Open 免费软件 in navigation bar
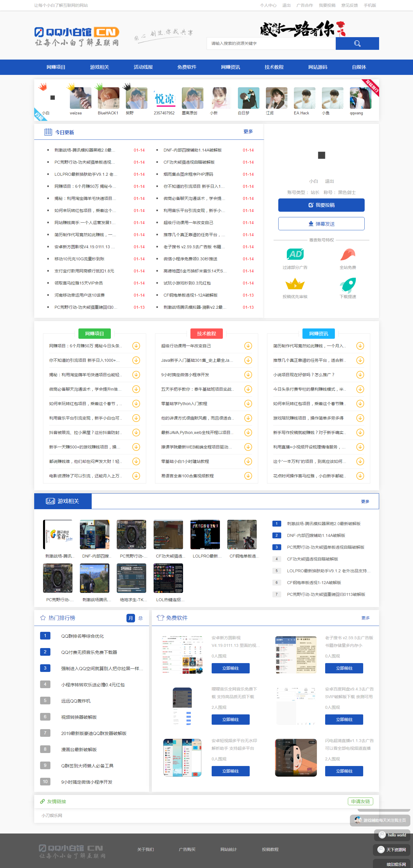Image resolution: width=413 pixels, height=868 pixels. 187,67
